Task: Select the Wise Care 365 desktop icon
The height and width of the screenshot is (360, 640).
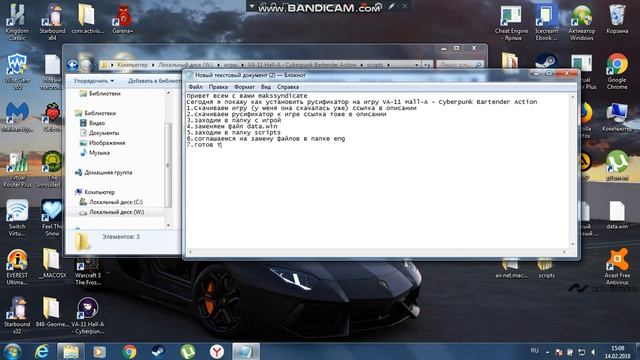Action: click(17, 71)
